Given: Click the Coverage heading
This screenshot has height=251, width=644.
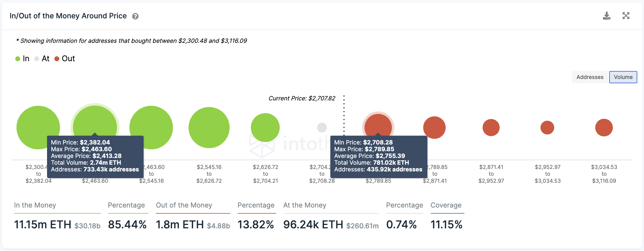Looking at the screenshot, I should (x=446, y=205).
